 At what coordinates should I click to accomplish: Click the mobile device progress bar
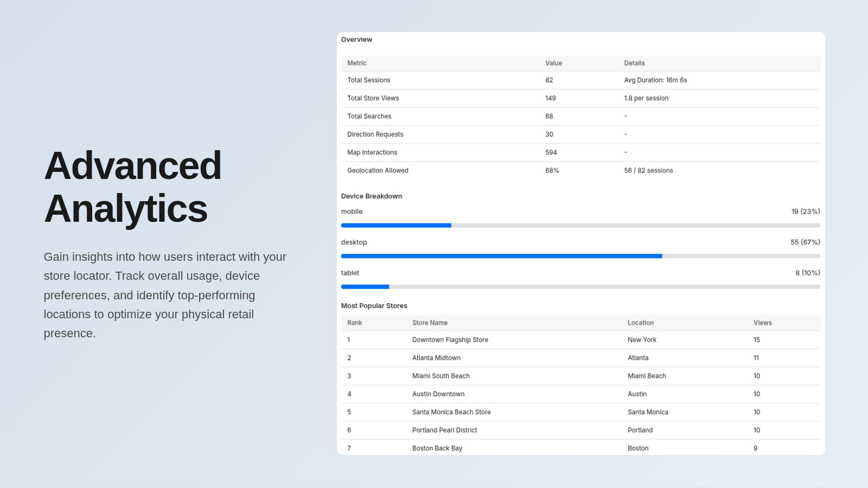pyautogui.click(x=580, y=225)
